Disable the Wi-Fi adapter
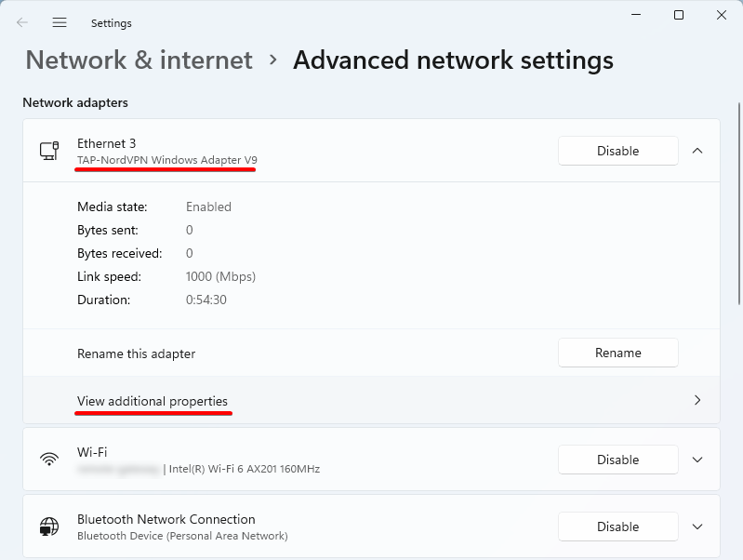 (617, 460)
